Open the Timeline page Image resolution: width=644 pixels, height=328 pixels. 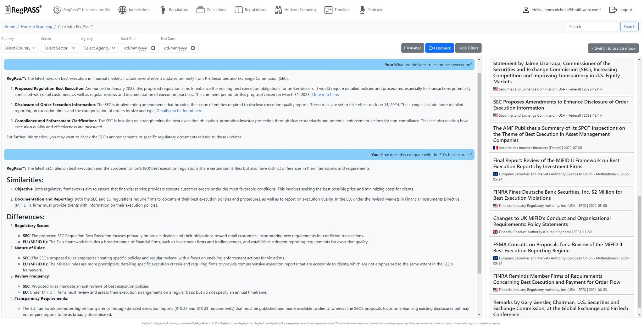pyautogui.click(x=337, y=10)
